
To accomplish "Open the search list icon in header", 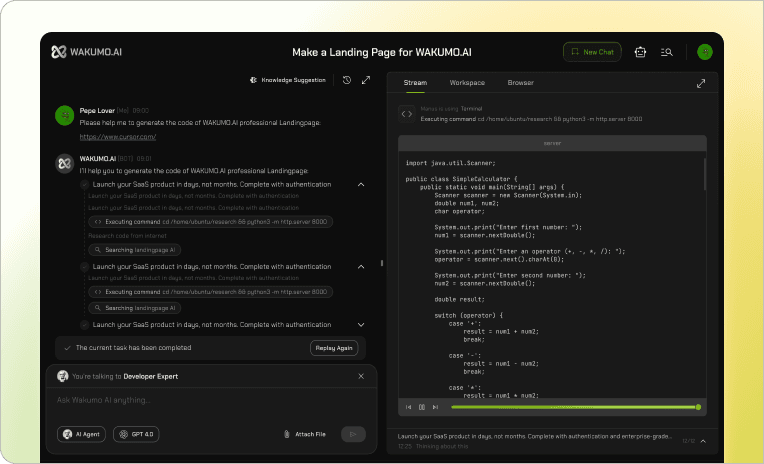I will click(x=667, y=52).
